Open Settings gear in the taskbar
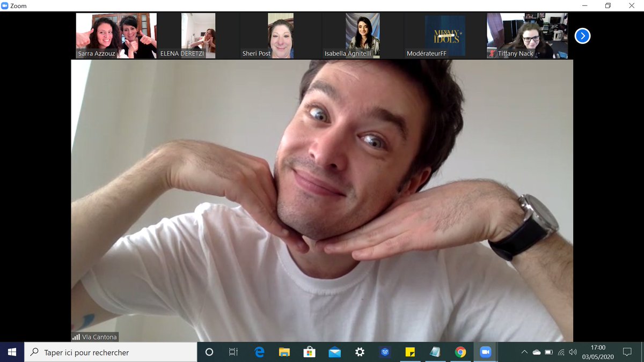The height and width of the screenshot is (362, 644). (x=360, y=352)
